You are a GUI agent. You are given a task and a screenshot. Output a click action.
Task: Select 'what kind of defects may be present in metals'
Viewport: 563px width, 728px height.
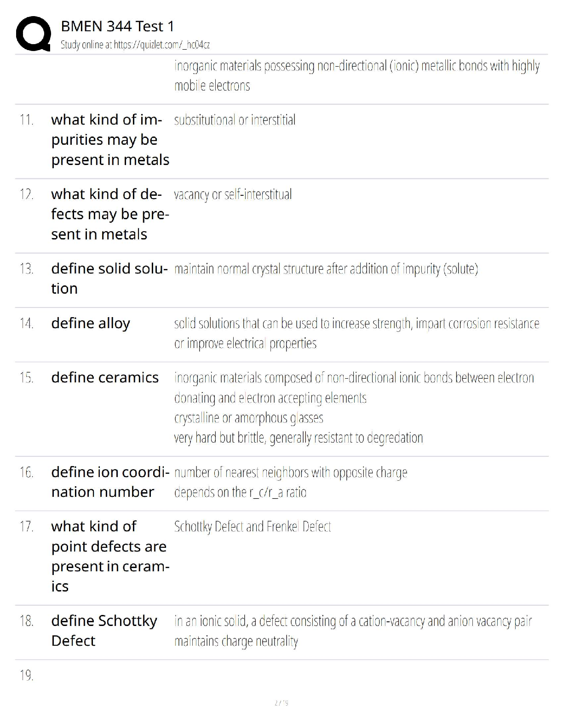110,214
